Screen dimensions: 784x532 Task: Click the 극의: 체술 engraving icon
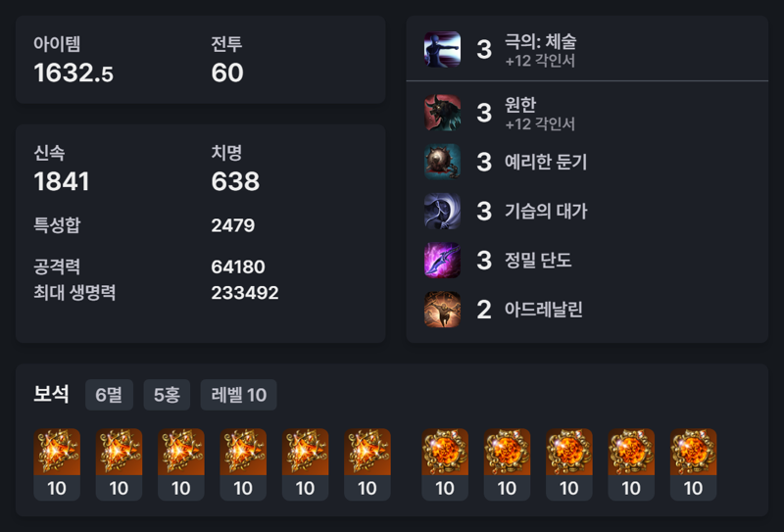pyautogui.click(x=443, y=49)
